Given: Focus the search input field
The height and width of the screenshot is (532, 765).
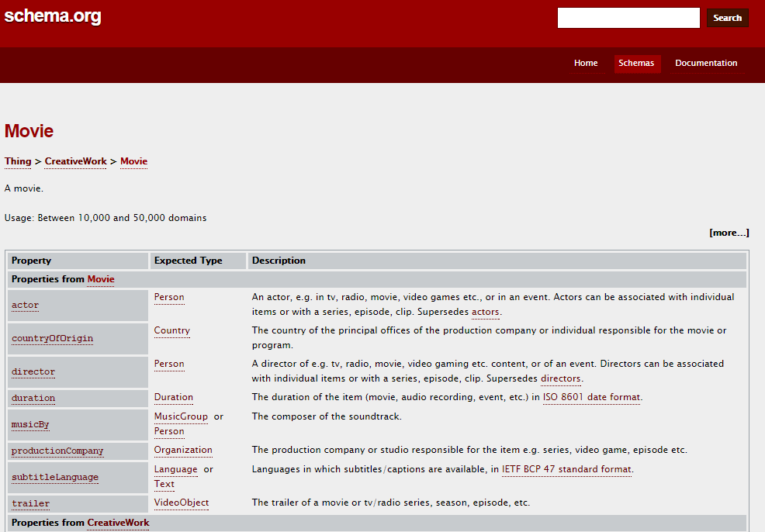Looking at the screenshot, I should coord(628,18).
